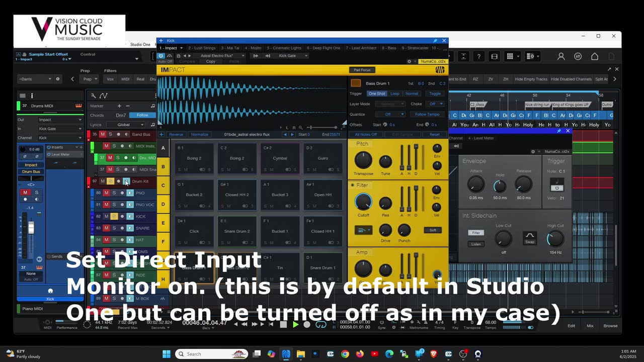Viewport: 644px width, 362px height.
Task: Open the track list wrench options icon
Action: 93,96
